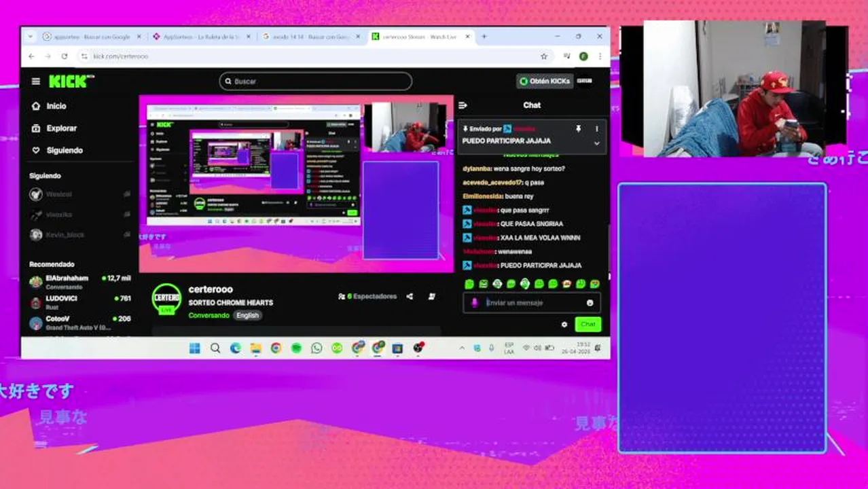Collapse the chat panel with the arrow icon

[463, 105]
